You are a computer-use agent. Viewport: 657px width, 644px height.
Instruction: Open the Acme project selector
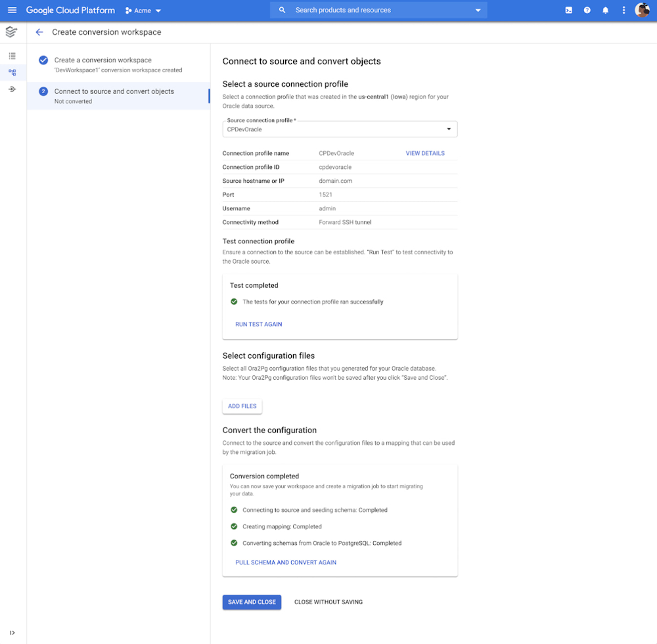pyautogui.click(x=143, y=11)
